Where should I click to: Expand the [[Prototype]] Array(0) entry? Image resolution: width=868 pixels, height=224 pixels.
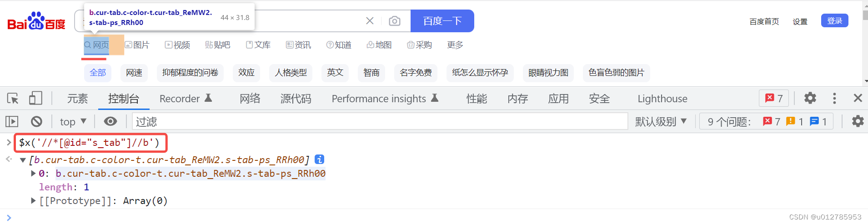33,201
